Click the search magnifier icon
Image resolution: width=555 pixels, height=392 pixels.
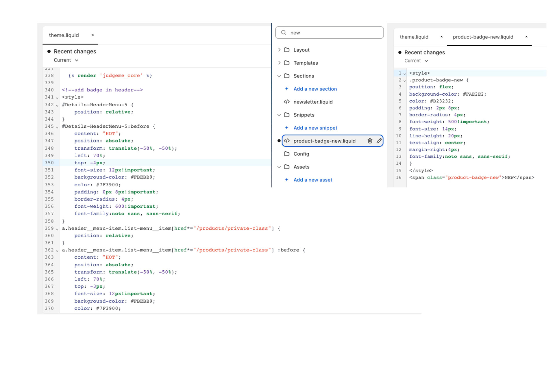point(284,33)
